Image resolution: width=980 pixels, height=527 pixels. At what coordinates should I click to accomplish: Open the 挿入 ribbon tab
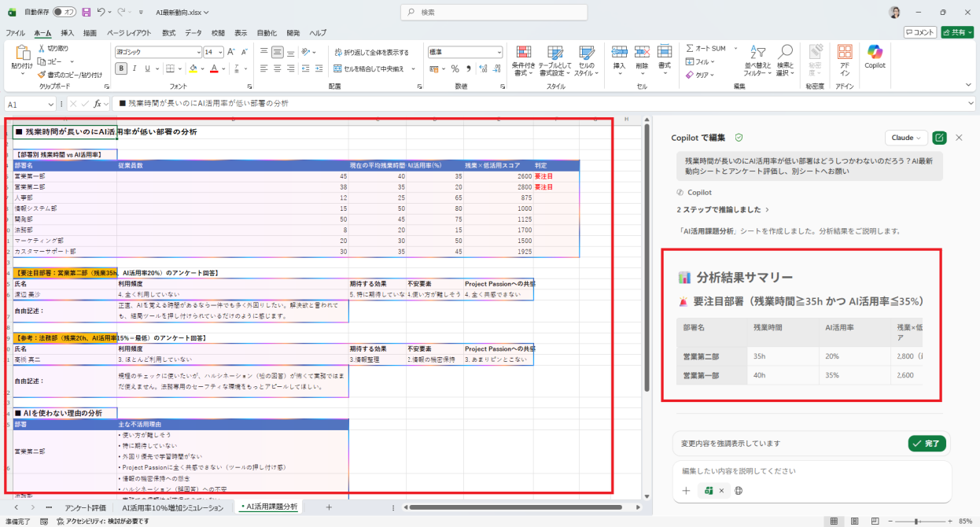pos(68,33)
